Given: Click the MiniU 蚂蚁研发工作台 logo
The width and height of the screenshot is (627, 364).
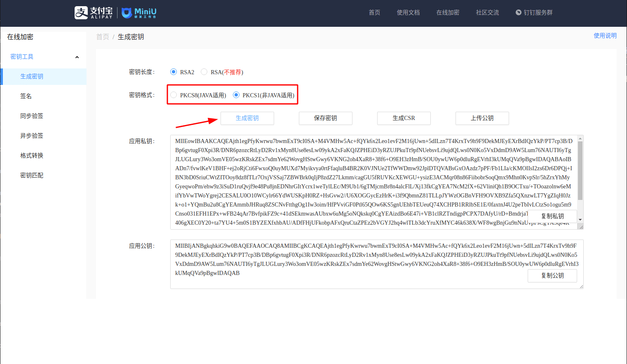Looking at the screenshot, I should (138, 13).
